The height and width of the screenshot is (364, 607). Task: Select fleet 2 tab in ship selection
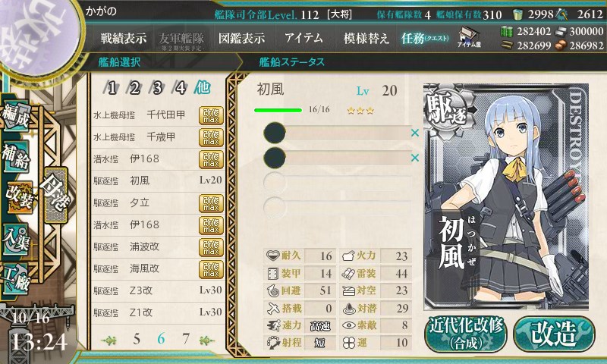134,88
